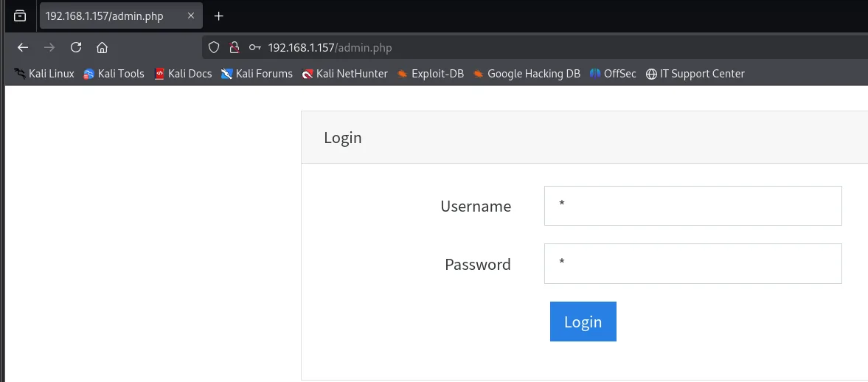The width and height of the screenshot is (868, 382).
Task: Click the Login panel heading text
Action: [x=343, y=138]
